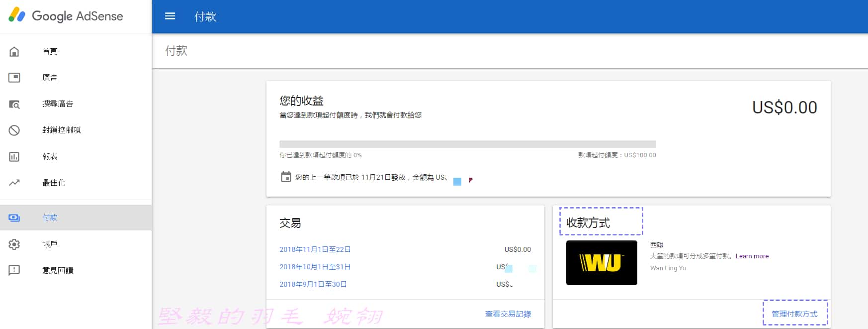Click the 你已達到款項起付額度的 0% text

[321, 155]
